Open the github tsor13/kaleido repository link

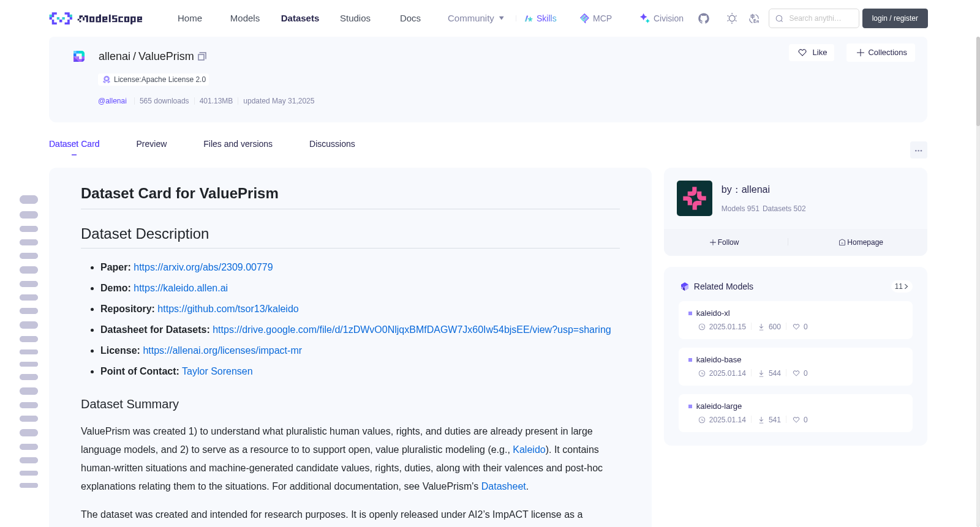[x=228, y=309]
